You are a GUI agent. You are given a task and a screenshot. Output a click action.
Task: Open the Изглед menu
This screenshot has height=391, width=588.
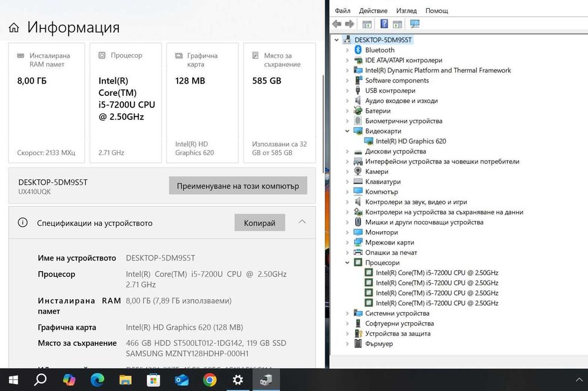coord(406,11)
